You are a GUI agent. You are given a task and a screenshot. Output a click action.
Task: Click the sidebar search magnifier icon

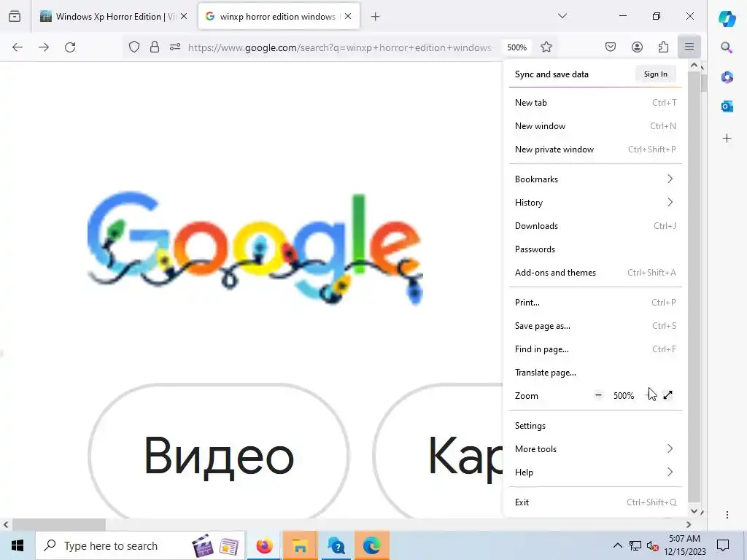pyautogui.click(x=727, y=47)
